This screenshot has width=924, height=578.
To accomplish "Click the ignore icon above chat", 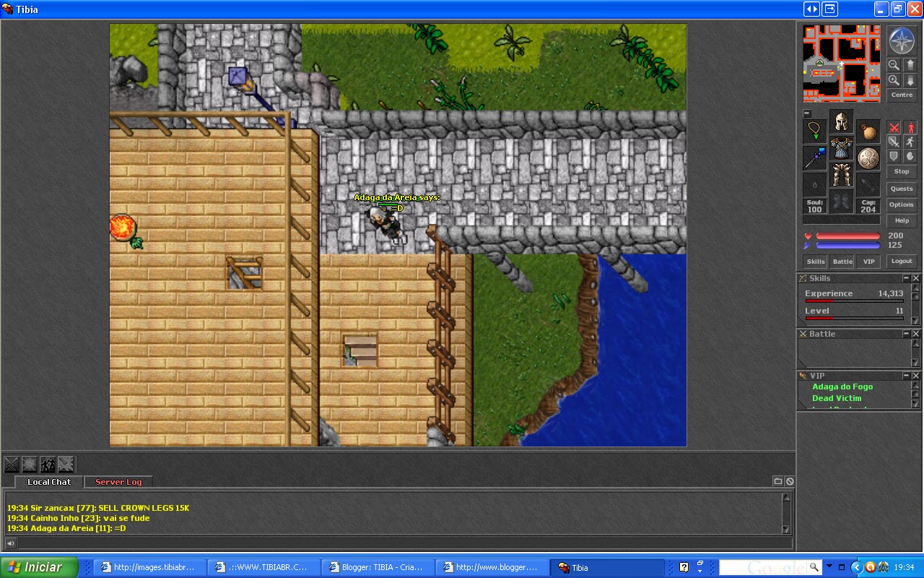I will coord(790,481).
